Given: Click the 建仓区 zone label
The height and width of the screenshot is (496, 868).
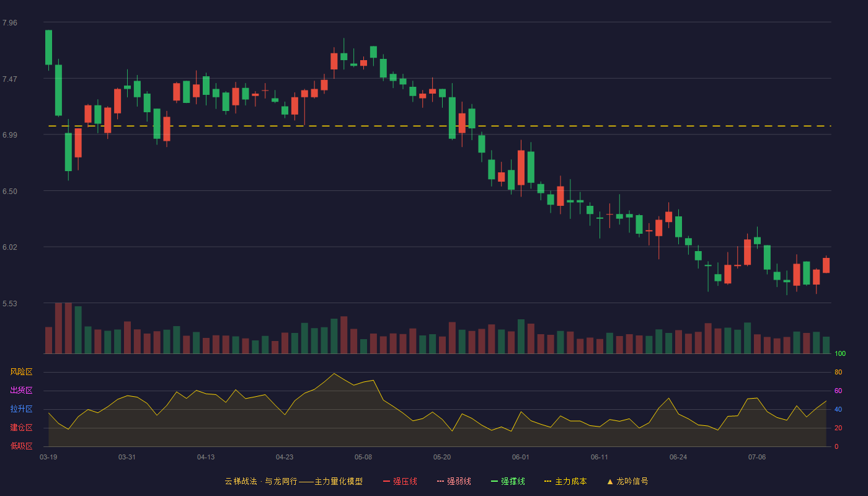Looking at the screenshot, I should [21, 428].
